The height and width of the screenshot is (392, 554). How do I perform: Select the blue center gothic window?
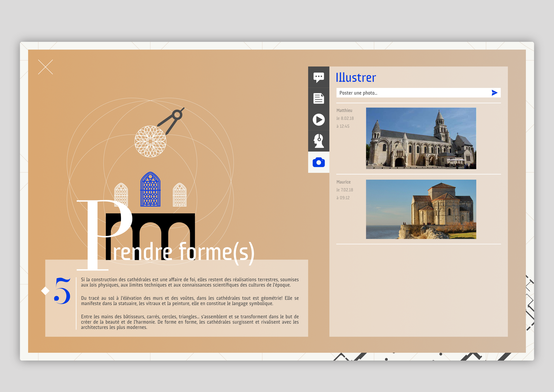point(150,189)
